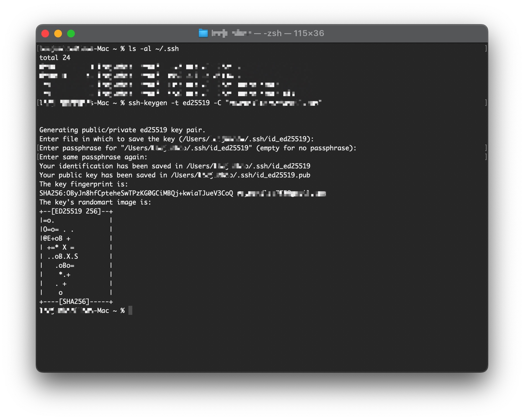Click the Enter same passphrase again line
This screenshot has height=420, width=524.
[x=93, y=157]
